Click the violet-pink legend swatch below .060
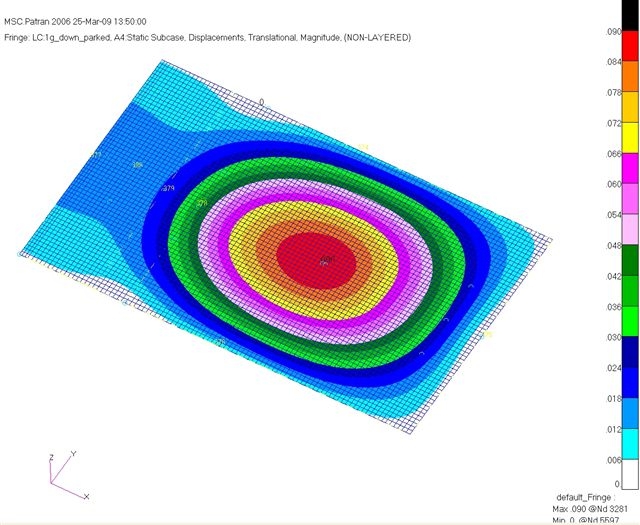This screenshot has width=640, height=525. [x=630, y=199]
